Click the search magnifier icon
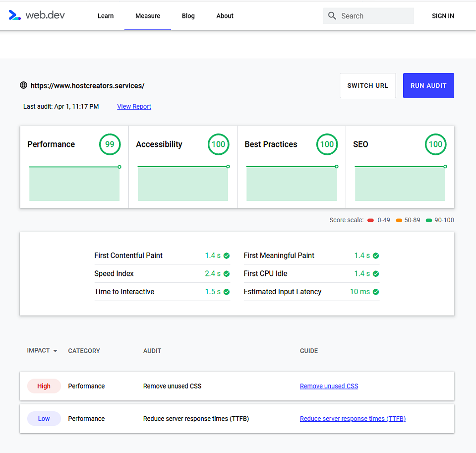 [332, 16]
